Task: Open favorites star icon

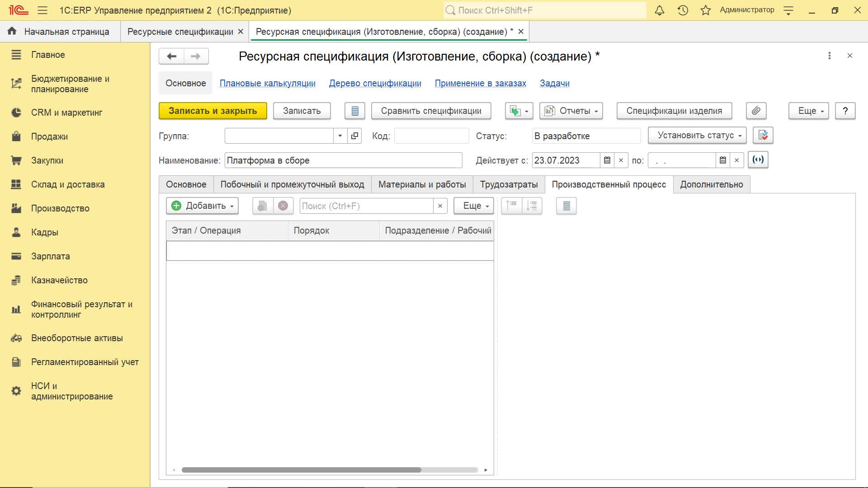Action: pyautogui.click(x=706, y=10)
